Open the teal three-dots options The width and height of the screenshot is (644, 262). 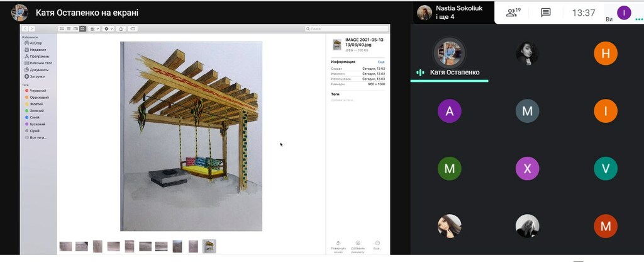pyautogui.click(x=639, y=18)
